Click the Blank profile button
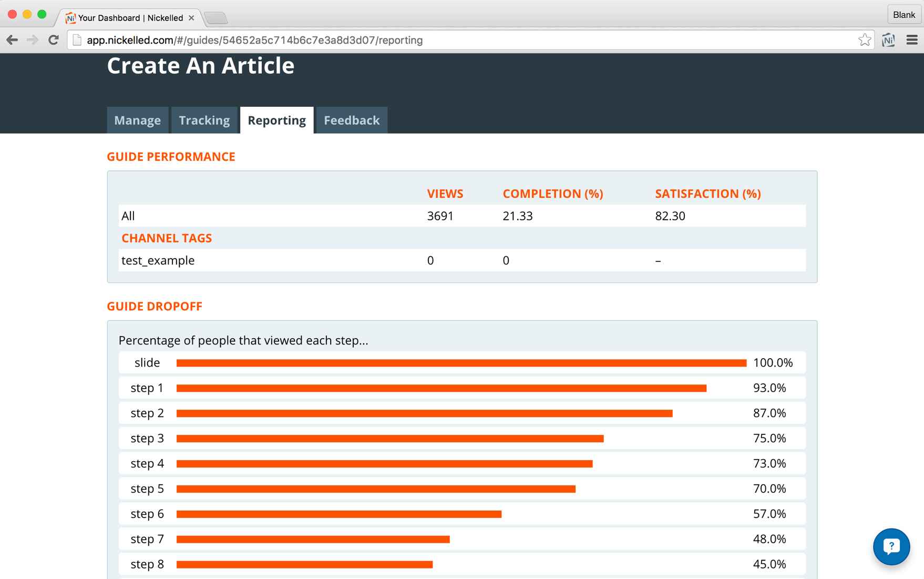924x579 pixels. (x=904, y=15)
